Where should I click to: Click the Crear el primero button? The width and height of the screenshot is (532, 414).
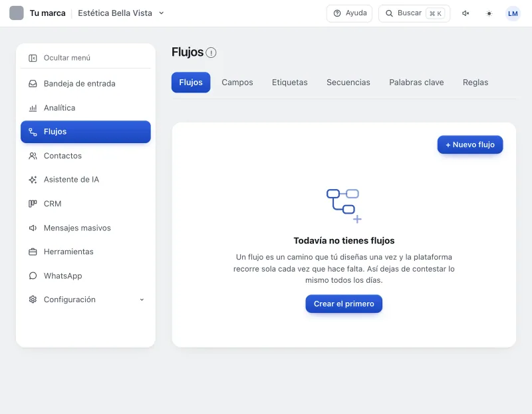click(x=344, y=304)
